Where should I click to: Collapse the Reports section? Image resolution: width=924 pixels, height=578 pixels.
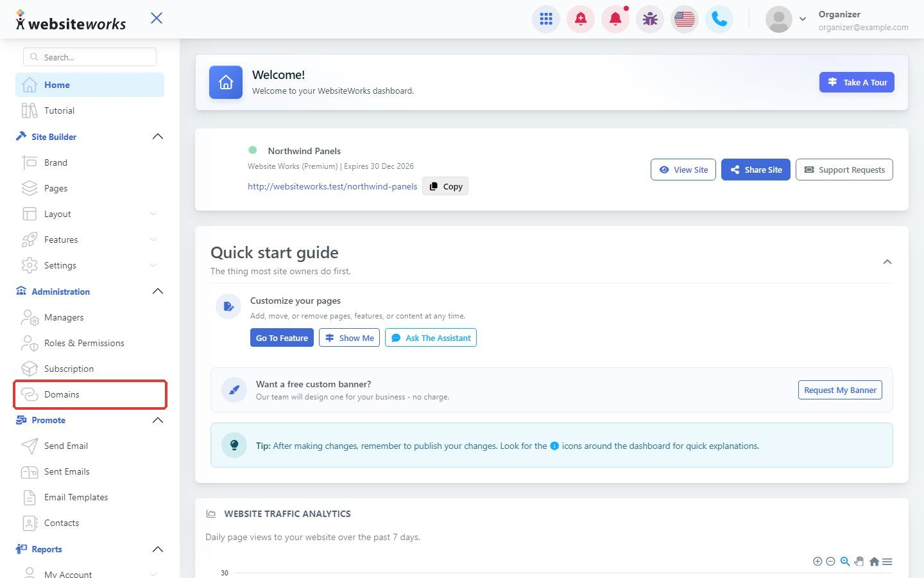(158, 549)
